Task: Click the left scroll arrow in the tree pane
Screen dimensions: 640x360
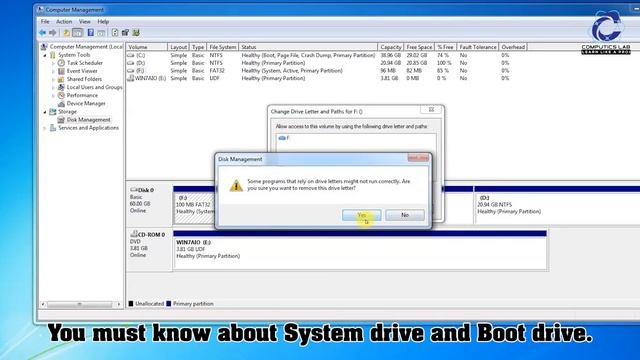Action: click(43, 304)
